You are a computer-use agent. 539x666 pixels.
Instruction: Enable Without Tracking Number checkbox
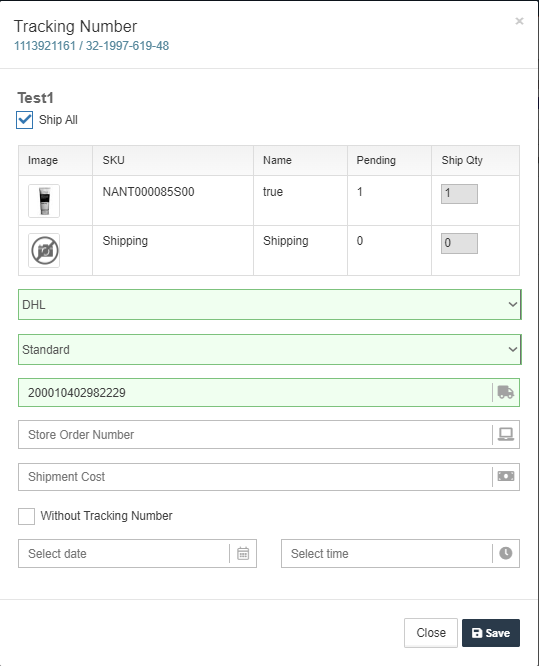(x=26, y=516)
